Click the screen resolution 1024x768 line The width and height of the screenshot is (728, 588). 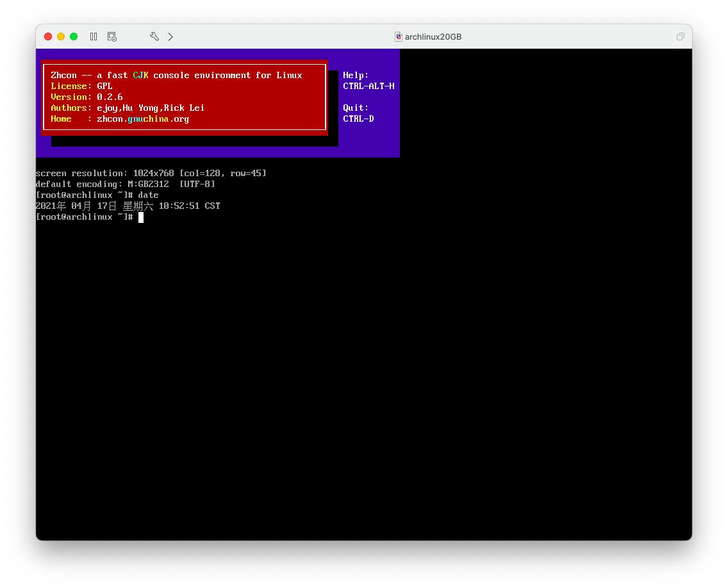151,173
